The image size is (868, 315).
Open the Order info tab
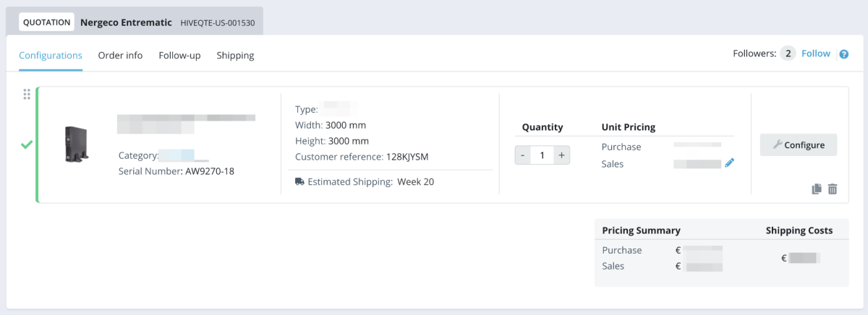pos(120,55)
